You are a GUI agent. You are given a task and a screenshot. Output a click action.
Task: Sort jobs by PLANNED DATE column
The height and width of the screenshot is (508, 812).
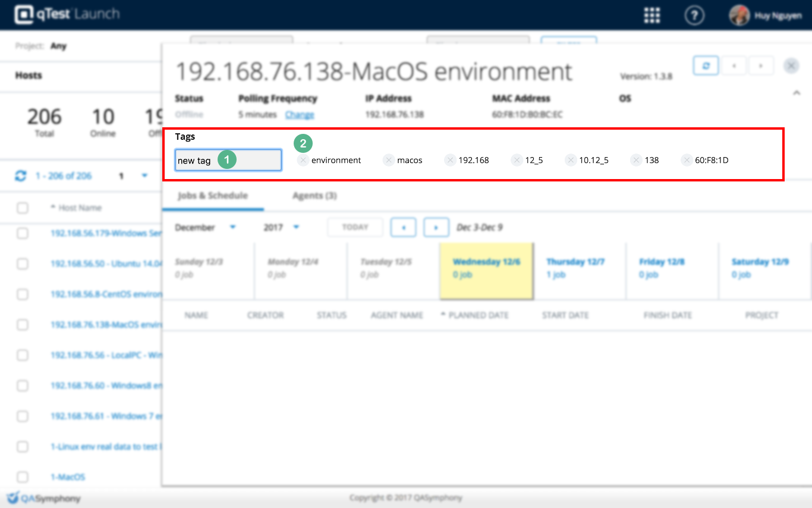(474, 315)
